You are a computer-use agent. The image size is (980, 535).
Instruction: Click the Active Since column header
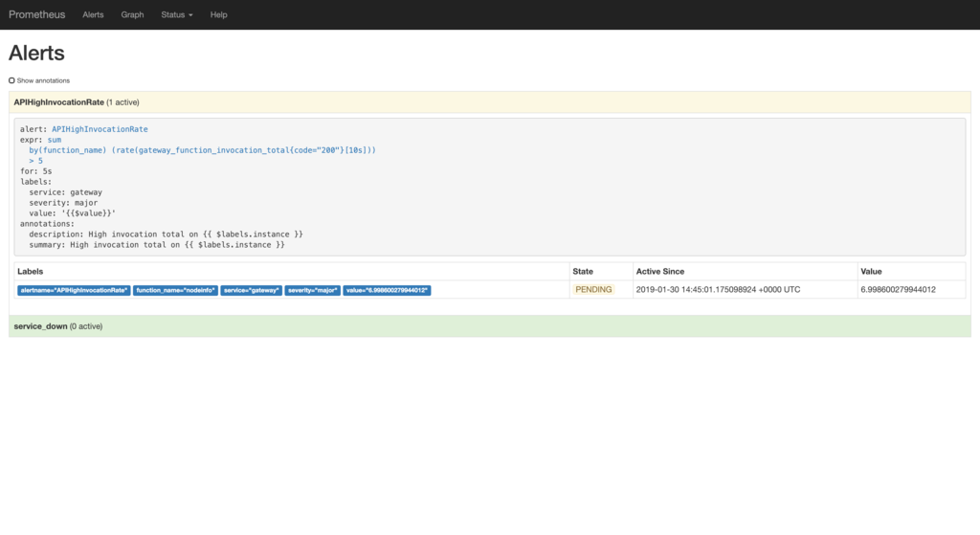[x=660, y=271]
